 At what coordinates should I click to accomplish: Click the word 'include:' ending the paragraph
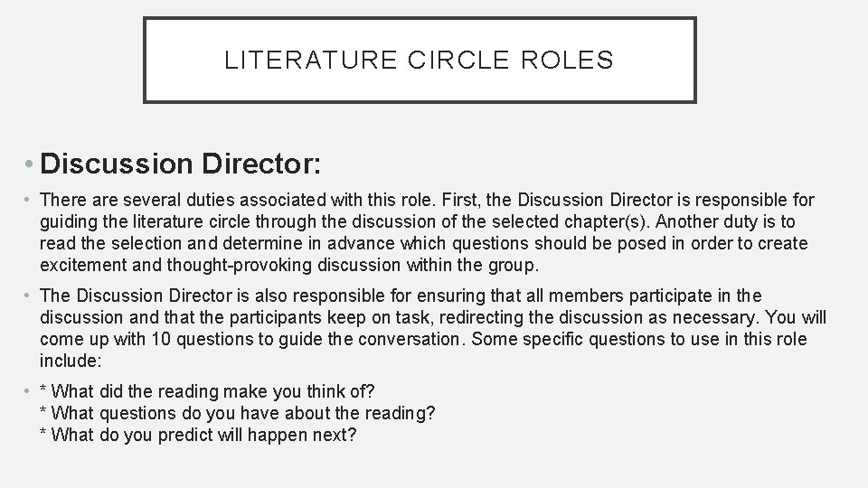(71, 361)
